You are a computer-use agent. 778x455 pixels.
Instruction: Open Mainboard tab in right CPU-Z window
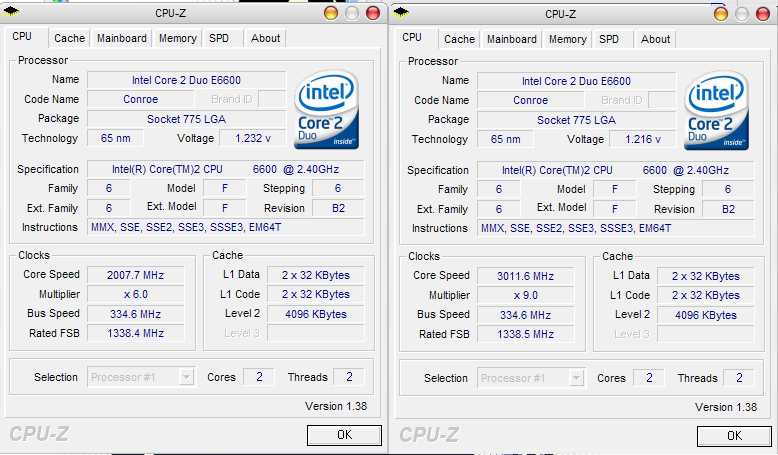click(x=512, y=39)
